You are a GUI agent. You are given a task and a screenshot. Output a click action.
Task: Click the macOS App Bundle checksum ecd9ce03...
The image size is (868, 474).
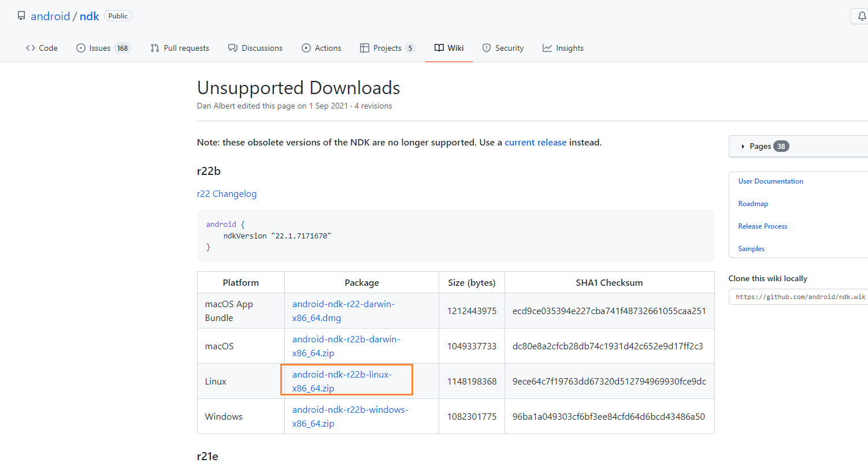click(x=609, y=311)
